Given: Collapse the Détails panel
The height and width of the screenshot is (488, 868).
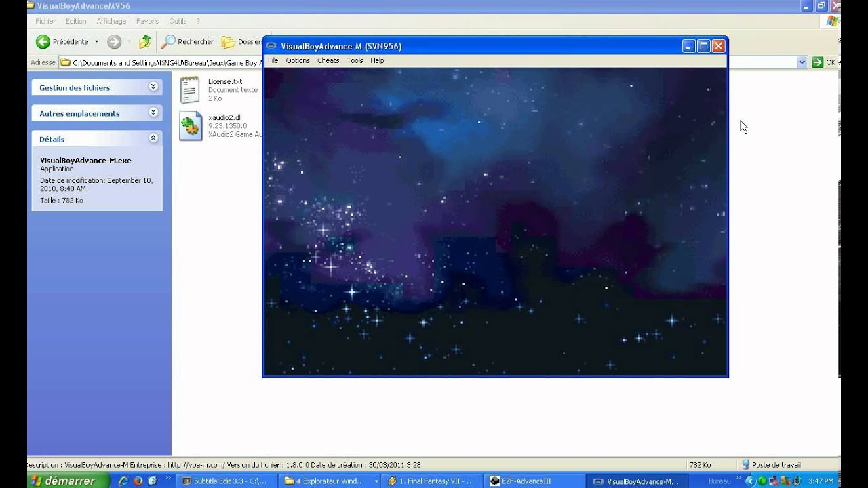Looking at the screenshot, I should [153, 138].
